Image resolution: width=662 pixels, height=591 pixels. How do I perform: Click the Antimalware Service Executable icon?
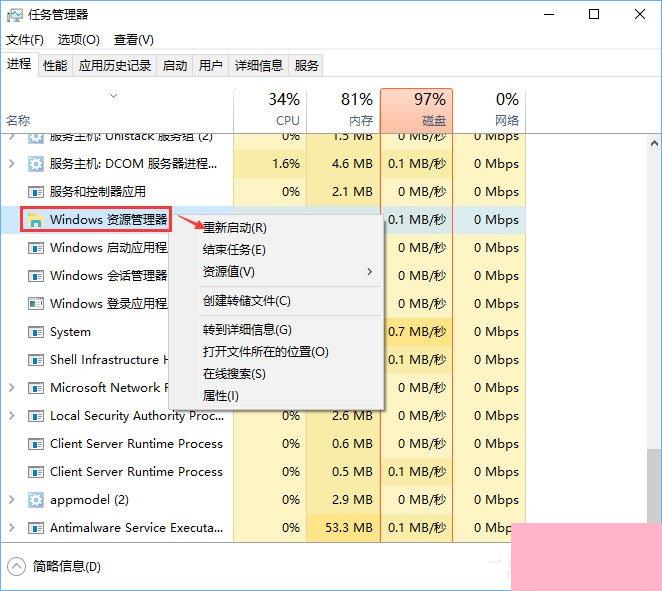pos(36,528)
